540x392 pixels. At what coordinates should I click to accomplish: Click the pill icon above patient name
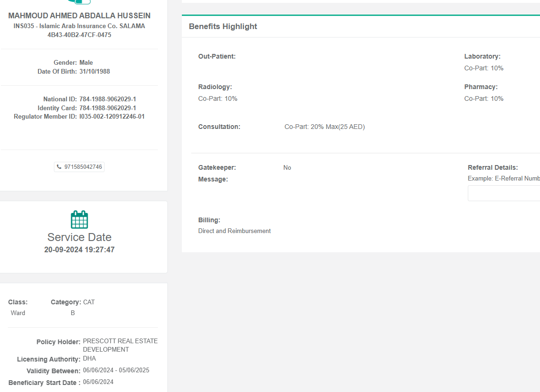79,2
